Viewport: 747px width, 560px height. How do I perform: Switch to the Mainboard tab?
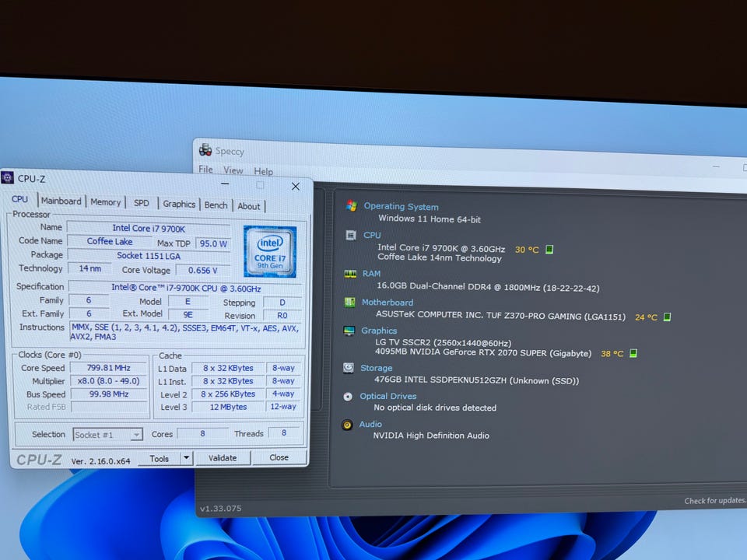[x=61, y=201]
